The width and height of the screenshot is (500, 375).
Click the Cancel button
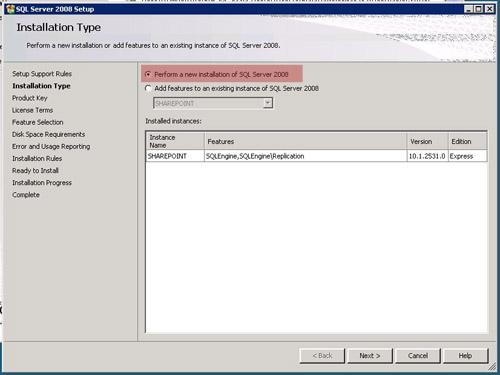click(x=418, y=356)
